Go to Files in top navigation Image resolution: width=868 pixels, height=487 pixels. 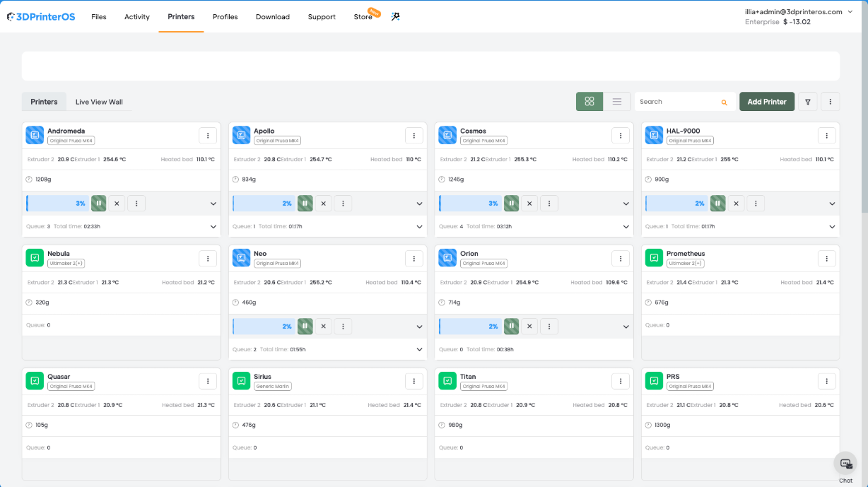pyautogui.click(x=99, y=17)
